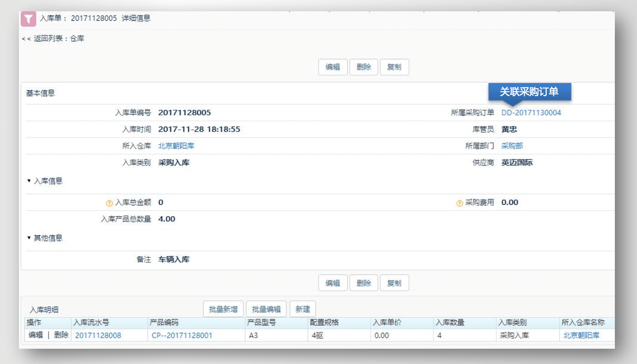
Task: Collapse the 入库信息 section triangle
Action: pyautogui.click(x=29, y=181)
